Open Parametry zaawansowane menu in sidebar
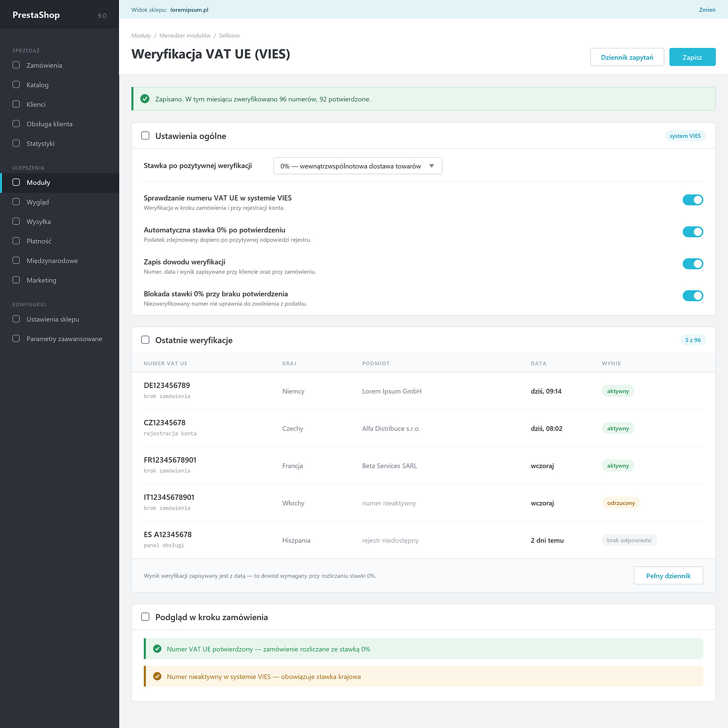The height and width of the screenshot is (728, 728). point(59,339)
